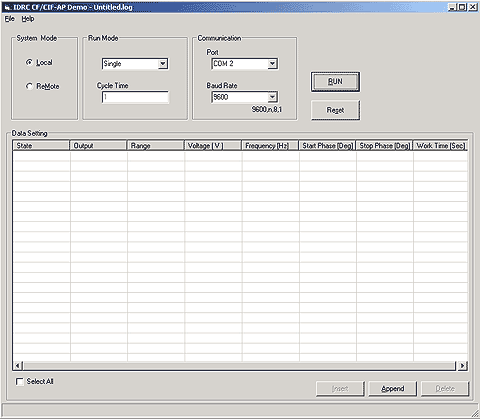Tick the Select All checkbox
480x419 pixels.
pos(20,381)
